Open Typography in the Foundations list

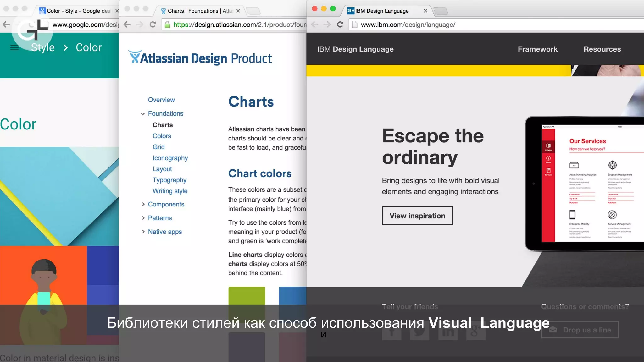[169, 180]
